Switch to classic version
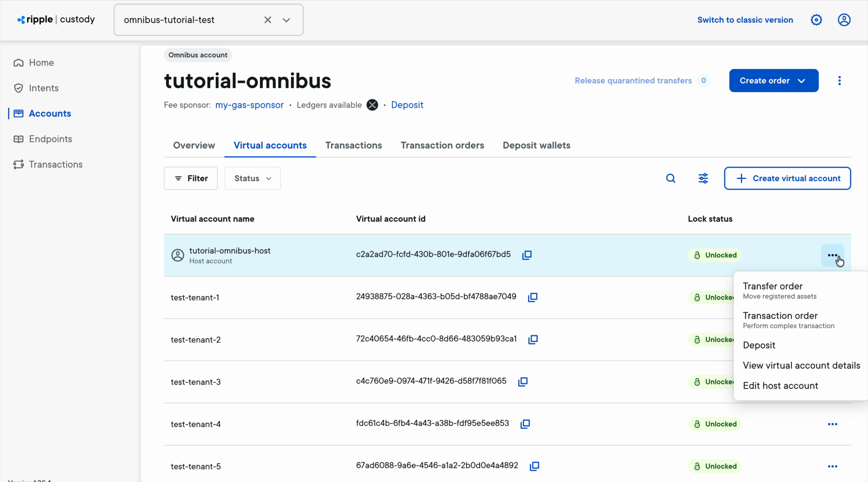Viewport: 868px width, 482px height. (x=745, y=20)
